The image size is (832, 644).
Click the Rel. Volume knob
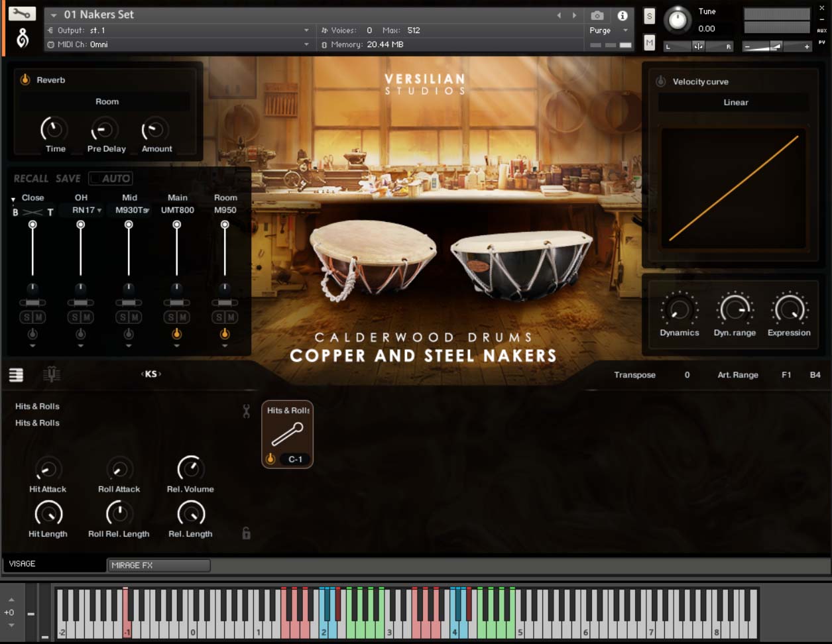tap(190, 468)
